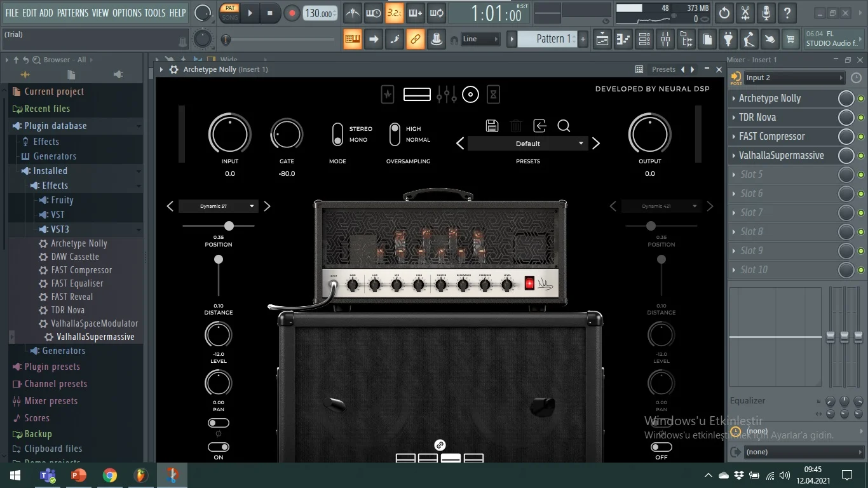Image resolution: width=868 pixels, height=488 pixels.
Task: Toggle the HIGH/NORMAL oversampling switch
Action: pyautogui.click(x=395, y=134)
